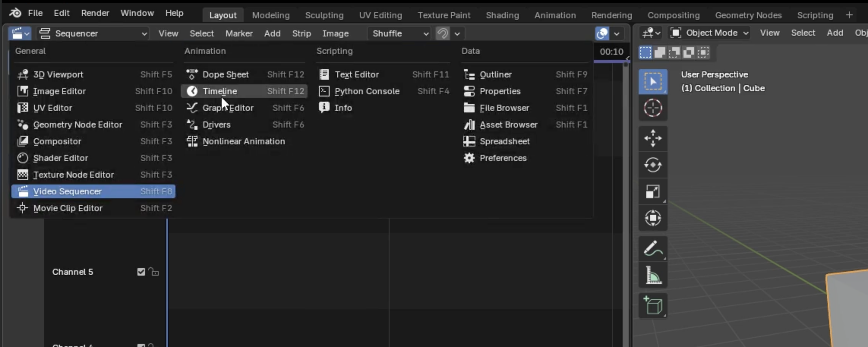This screenshot has width=868, height=347.
Task: Open 3D viewport editor type dropdown
Action: pos(651,33)
